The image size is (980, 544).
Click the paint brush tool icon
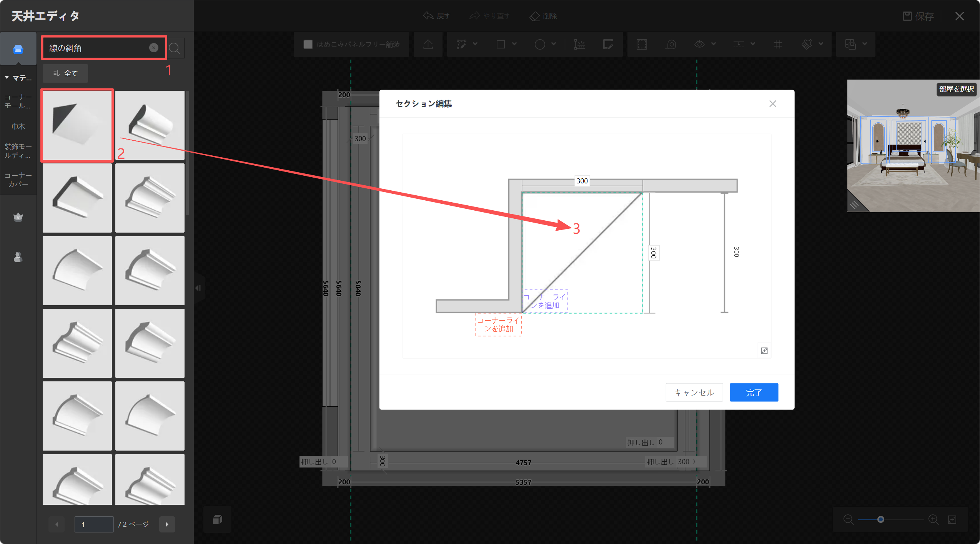(x=807, y=45)
